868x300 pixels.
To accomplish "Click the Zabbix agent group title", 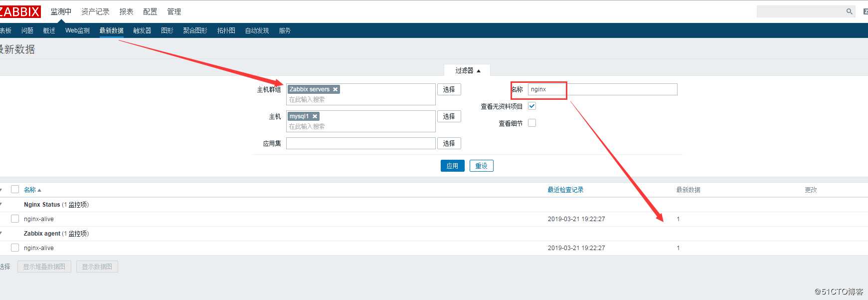I will tap(42, 234).
